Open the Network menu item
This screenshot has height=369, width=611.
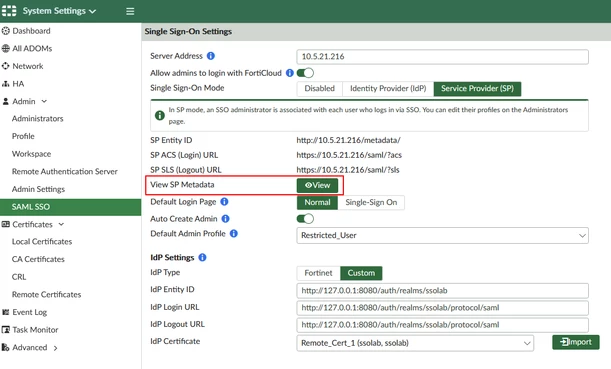pyautogui.click(x=28, y=66)
